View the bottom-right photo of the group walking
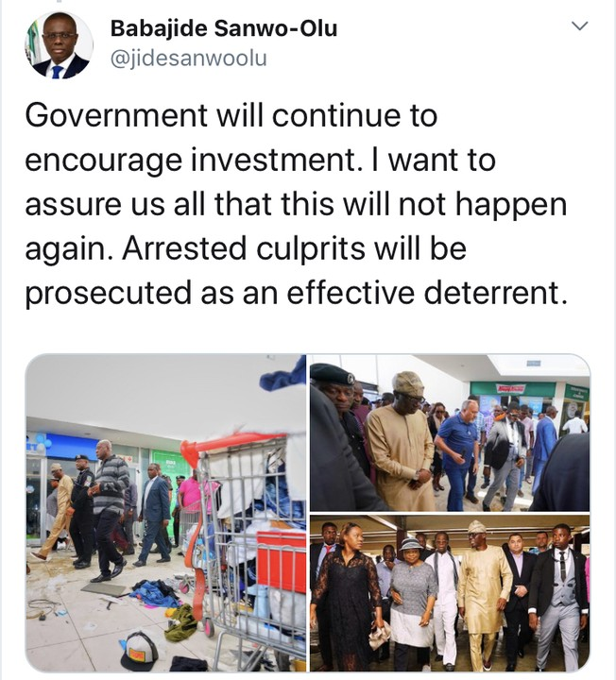The image size is (616, 680). pos(450,593)
